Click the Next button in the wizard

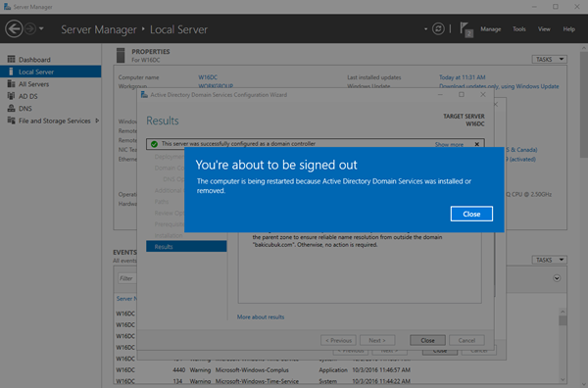pos(377,340)
